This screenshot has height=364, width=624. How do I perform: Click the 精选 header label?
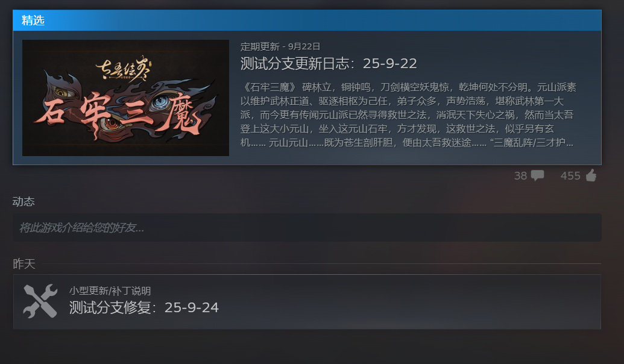tap(33, 20)
